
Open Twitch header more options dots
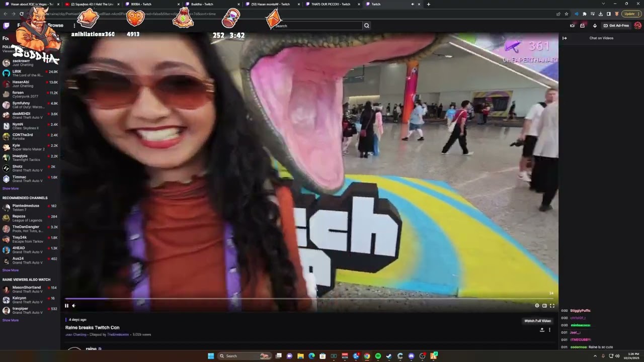pos(74,26)
